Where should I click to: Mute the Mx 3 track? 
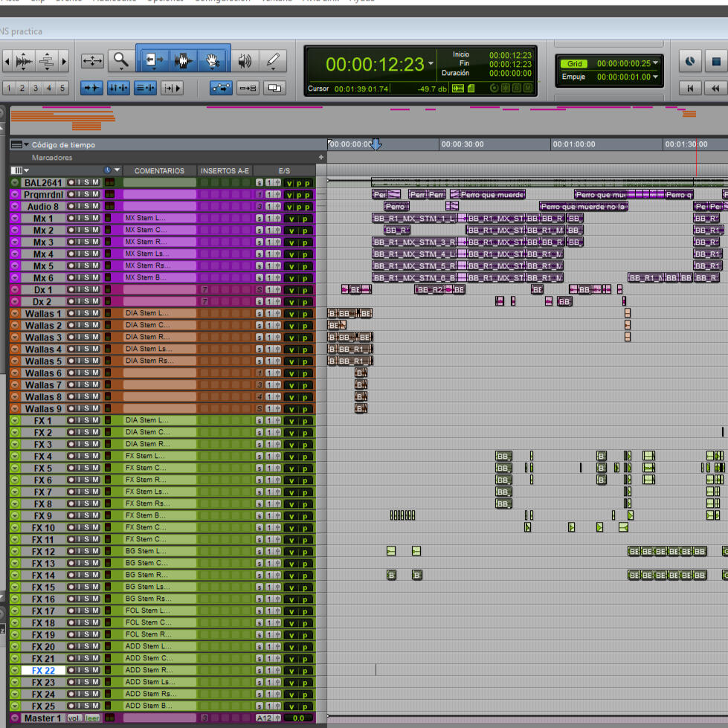(x=95, y=242)
